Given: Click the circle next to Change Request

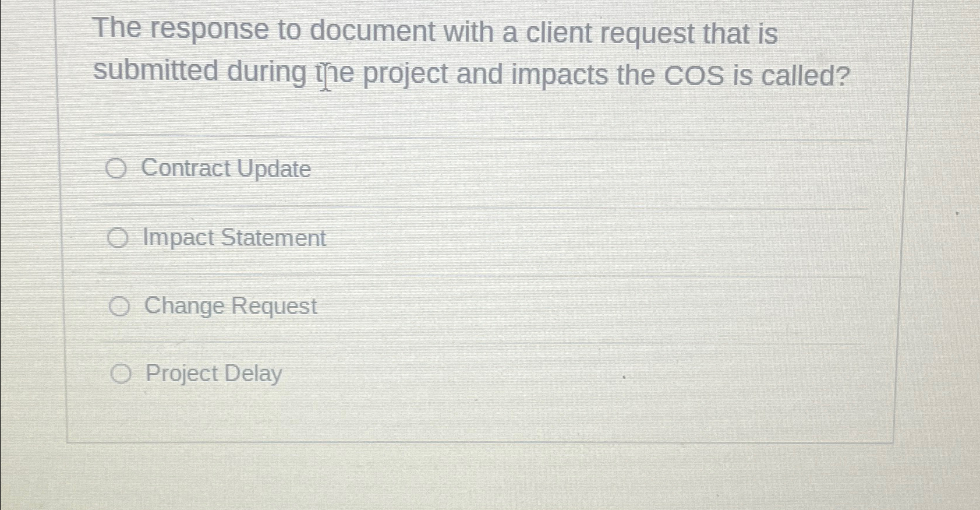Looking at the screenshot, I should coord(118,305).
